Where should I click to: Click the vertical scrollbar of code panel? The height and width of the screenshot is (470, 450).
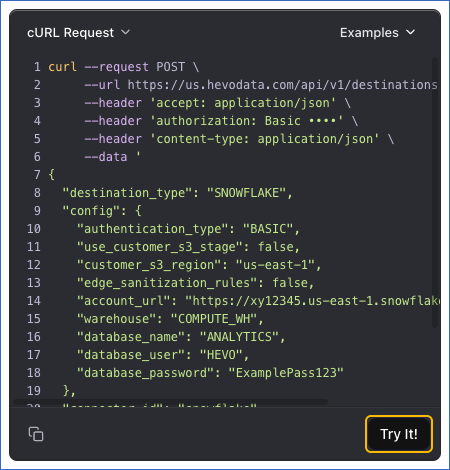pos(435,192)
